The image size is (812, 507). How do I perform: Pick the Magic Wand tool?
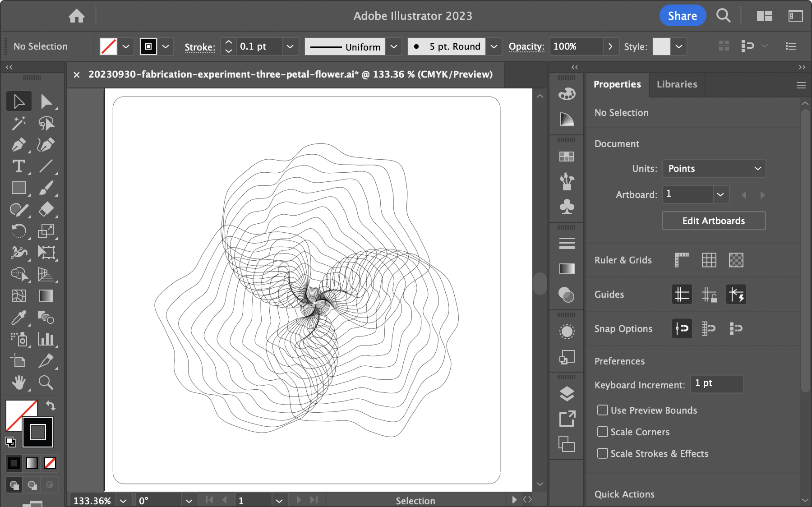(18, 123)
